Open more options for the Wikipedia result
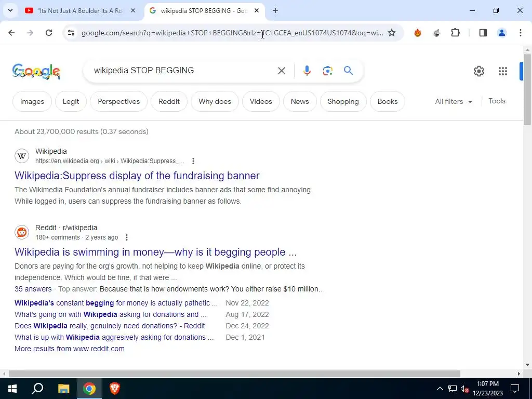The height and width of the screenshot is (399, 532). pyautogui.click(x=193, y=161)
